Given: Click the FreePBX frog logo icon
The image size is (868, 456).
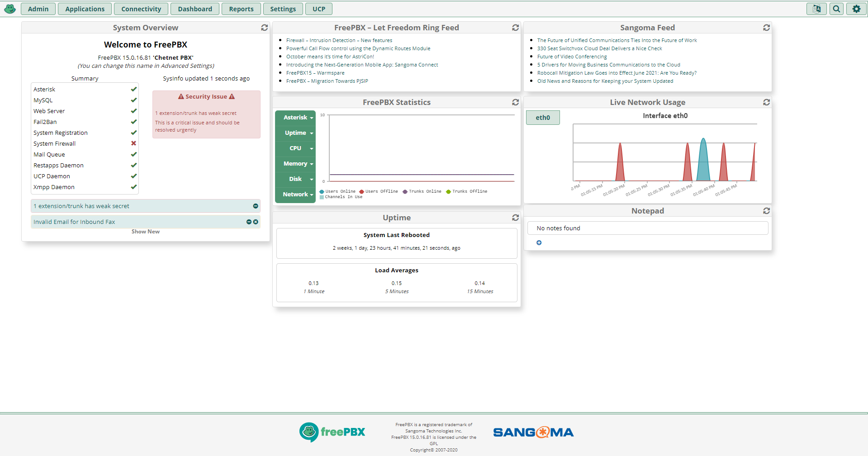Looking at the screenshot, I should (10, 9).
